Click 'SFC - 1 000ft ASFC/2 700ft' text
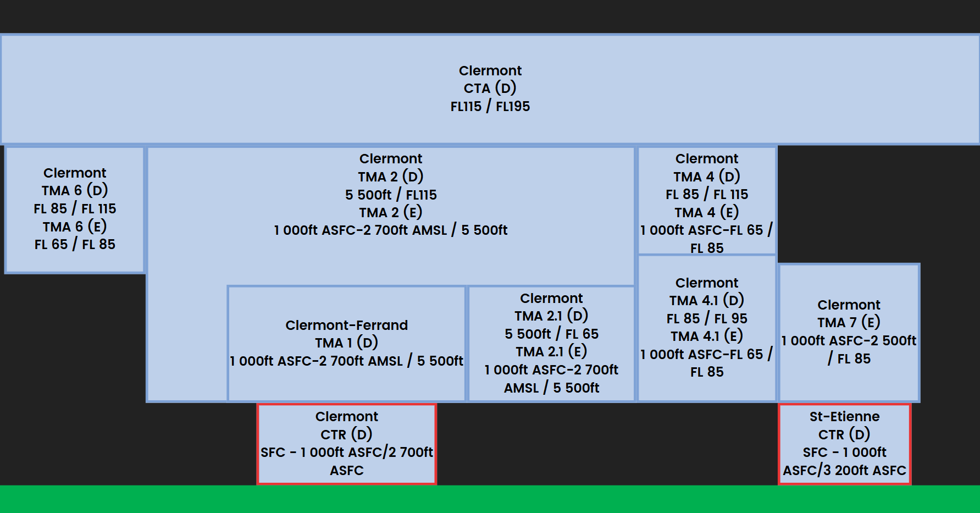980x513 pixels. (347, 452)
